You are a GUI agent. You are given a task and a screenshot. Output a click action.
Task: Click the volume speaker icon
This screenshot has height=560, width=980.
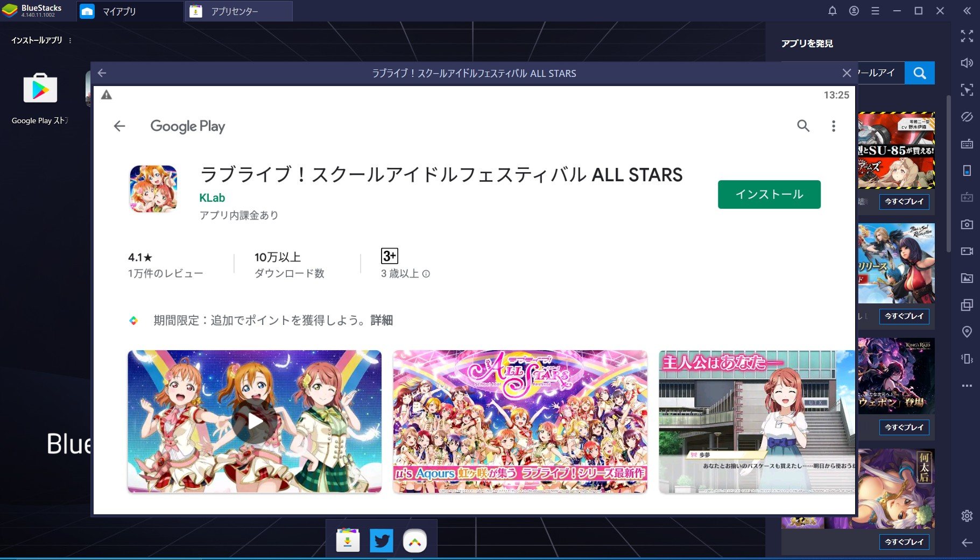pos(967,63)
